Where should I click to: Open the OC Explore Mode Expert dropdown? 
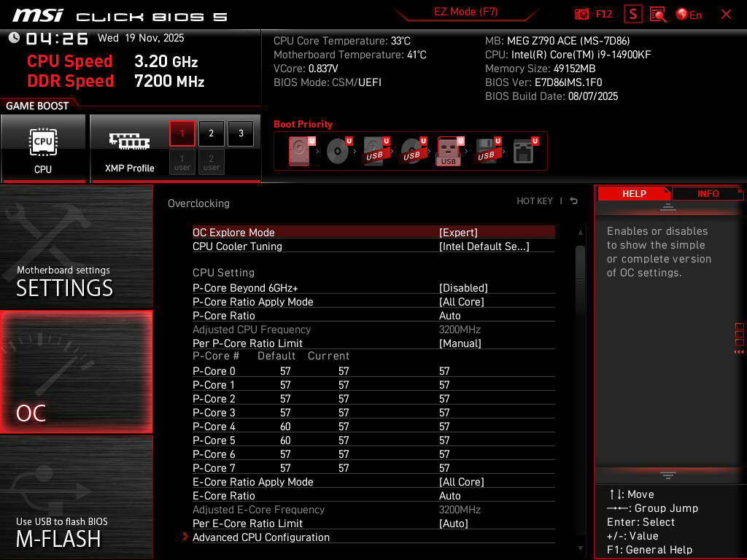click(458, 233)
